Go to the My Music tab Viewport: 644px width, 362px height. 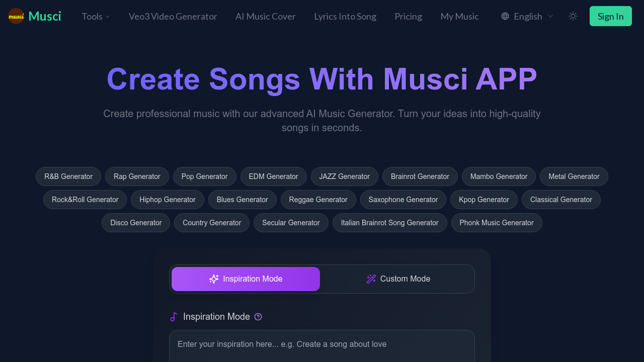click(x=459, y=16)
